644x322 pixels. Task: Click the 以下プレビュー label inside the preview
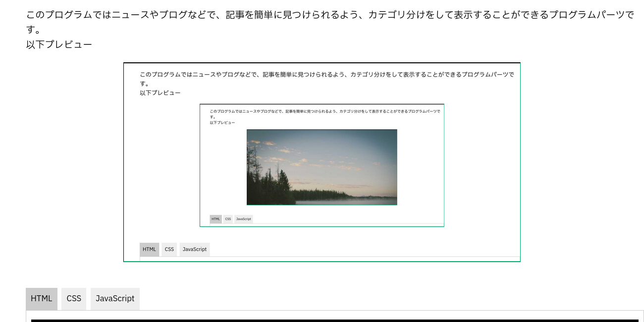coord(160,92)
